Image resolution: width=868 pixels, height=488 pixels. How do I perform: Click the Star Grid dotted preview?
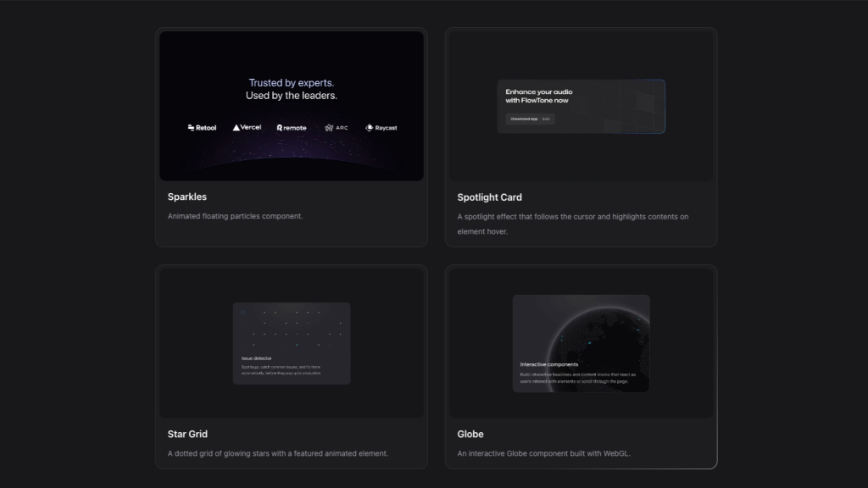[291, 343]
